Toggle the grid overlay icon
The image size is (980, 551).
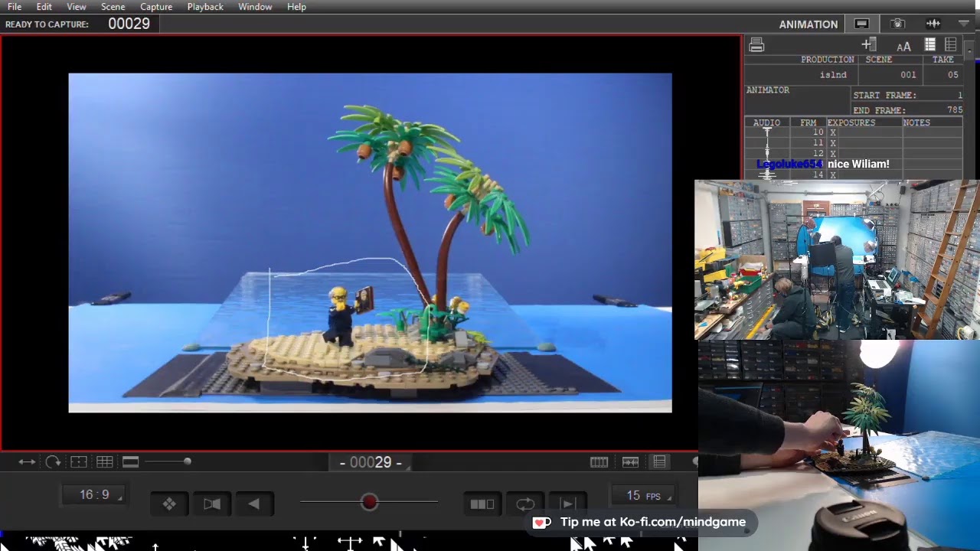point(105,461)
